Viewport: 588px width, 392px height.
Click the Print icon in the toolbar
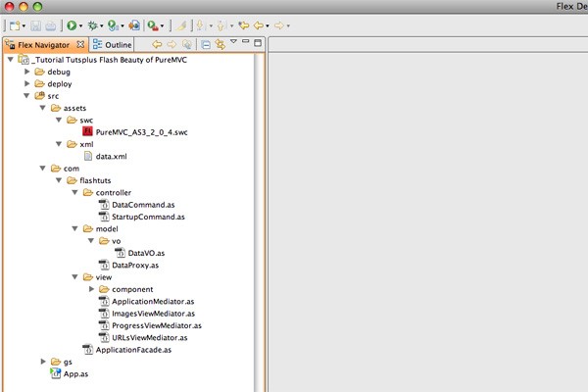tap(51, 25)
